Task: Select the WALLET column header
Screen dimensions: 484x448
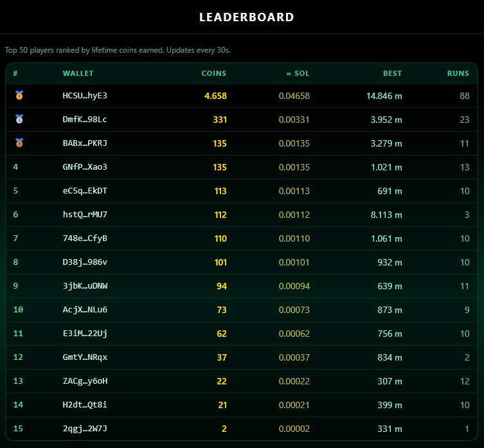Action: 78,73
